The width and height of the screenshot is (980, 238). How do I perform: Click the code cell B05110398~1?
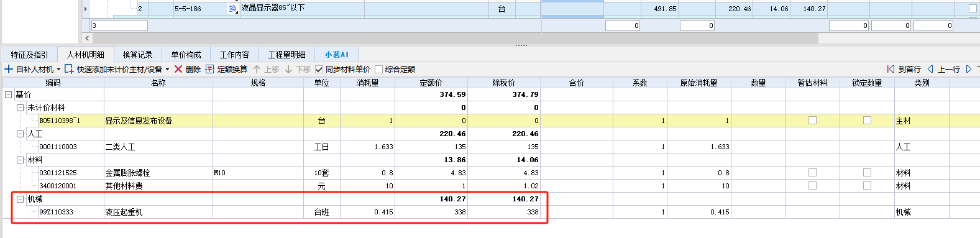pos(71,121)
